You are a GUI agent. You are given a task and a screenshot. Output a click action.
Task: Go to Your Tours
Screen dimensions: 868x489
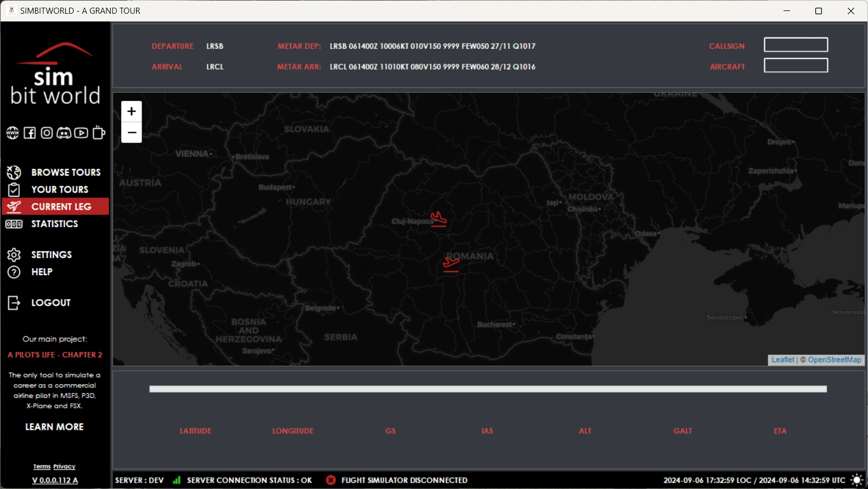(x=59, y=189)
